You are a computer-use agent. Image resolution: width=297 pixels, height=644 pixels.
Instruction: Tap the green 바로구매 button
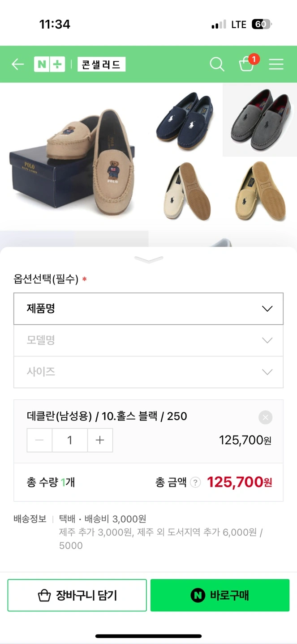pyautogui.click(x=220, y=595)
